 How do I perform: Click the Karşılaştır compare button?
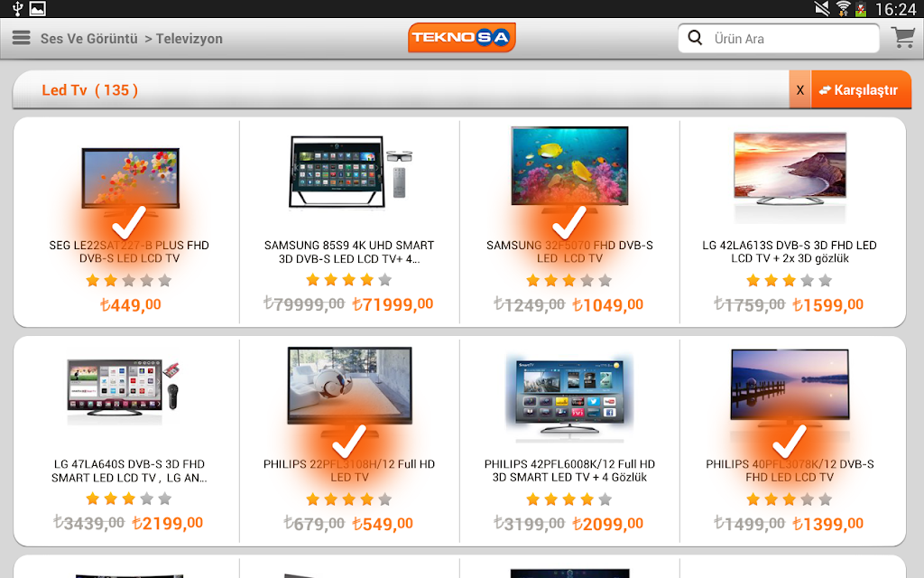pyautogui.click(x=861, y=89)
